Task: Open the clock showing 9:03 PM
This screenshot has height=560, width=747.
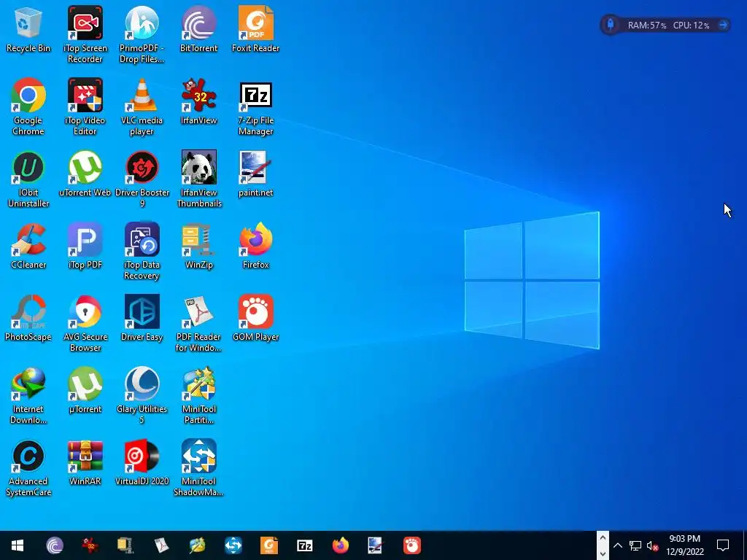Action: click(684, 545)
